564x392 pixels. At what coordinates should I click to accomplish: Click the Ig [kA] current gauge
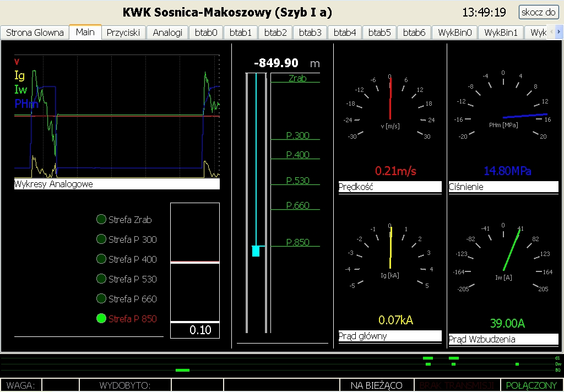pyautogui.click(x=390, y=257)
